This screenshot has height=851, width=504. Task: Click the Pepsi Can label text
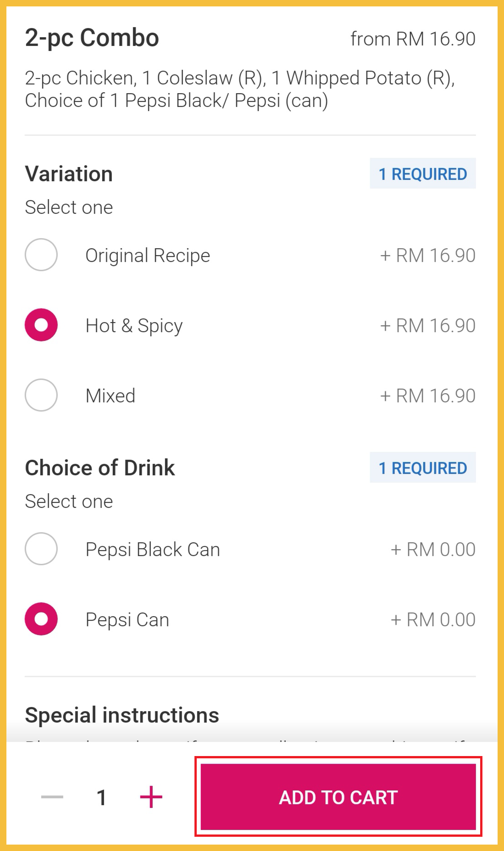tap(127, 620)
